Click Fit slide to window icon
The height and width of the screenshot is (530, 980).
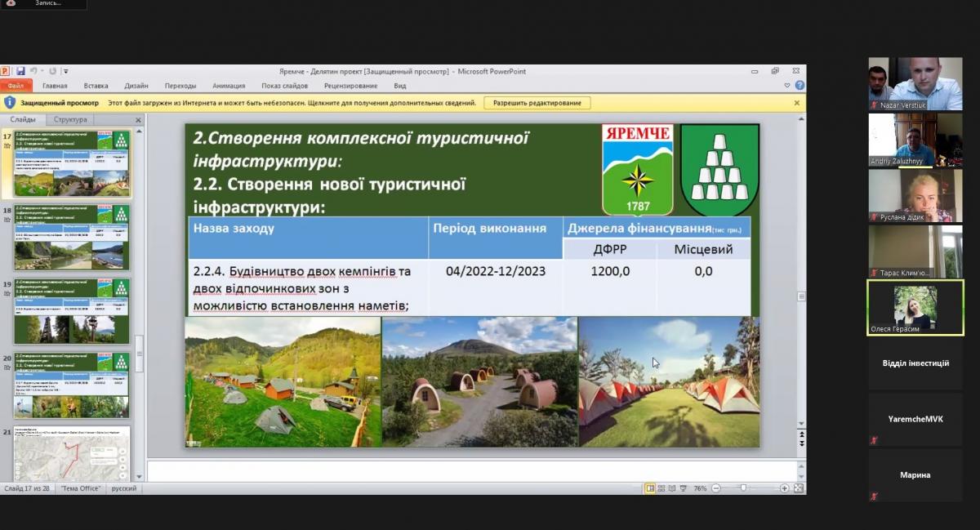[x=798, y=488]
